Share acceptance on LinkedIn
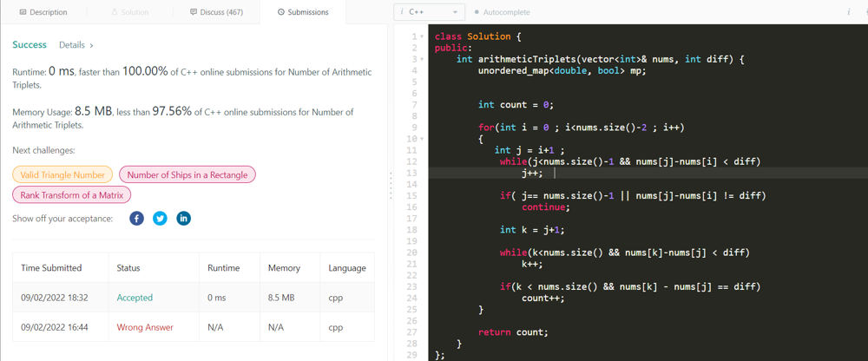Screen dimensions: 868x361 183,219
